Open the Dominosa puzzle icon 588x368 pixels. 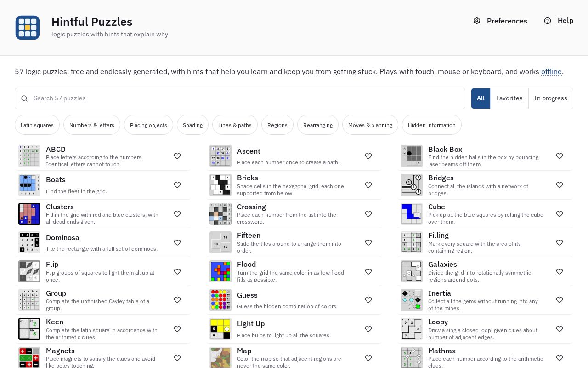tap(29, 242)
